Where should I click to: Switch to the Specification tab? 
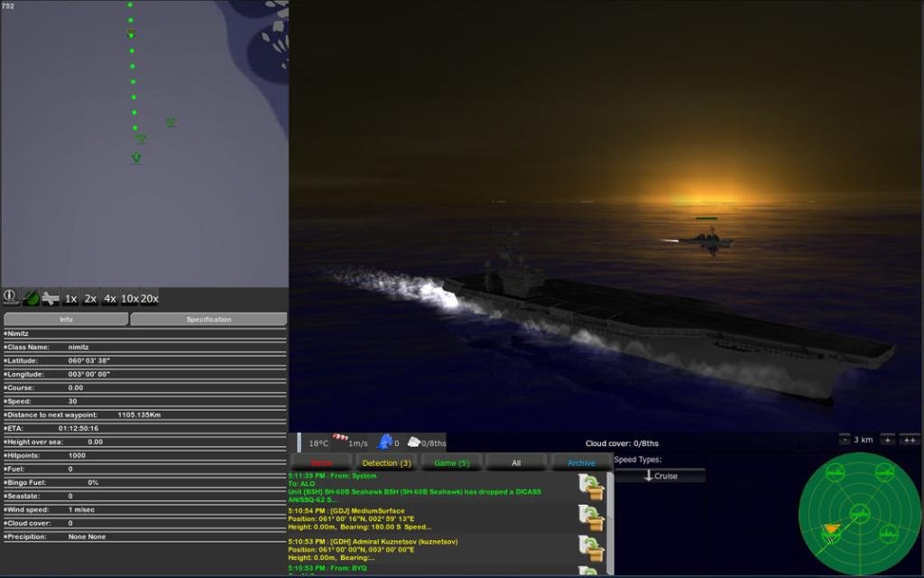pos(208,319)
